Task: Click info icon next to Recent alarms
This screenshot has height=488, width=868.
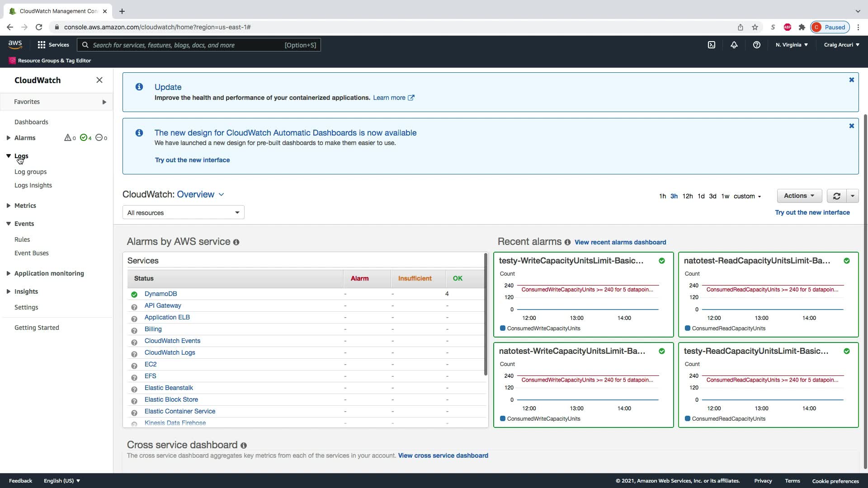Action: coord(567,242)
